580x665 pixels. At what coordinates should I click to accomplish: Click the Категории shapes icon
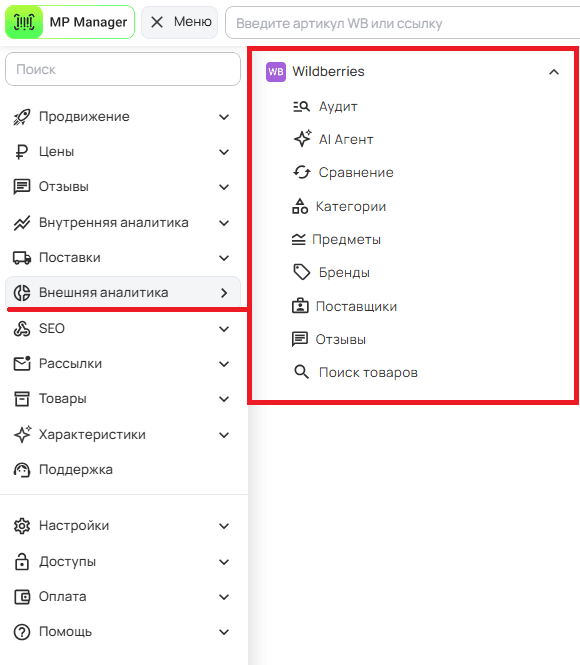pyautogui.click(x=300, y=206)
